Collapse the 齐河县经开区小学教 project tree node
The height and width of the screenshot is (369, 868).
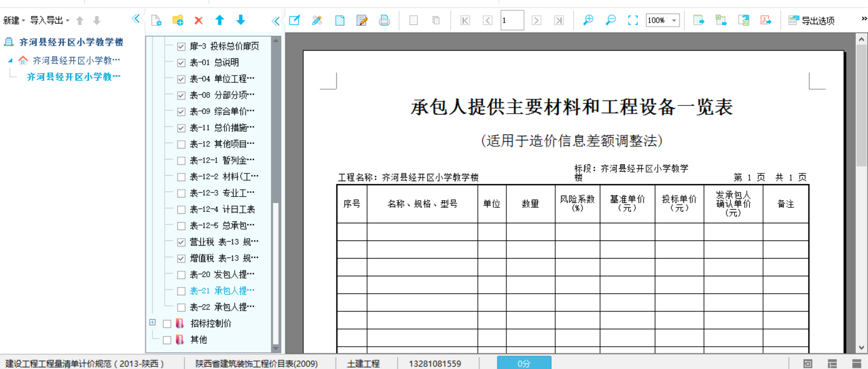10,60
